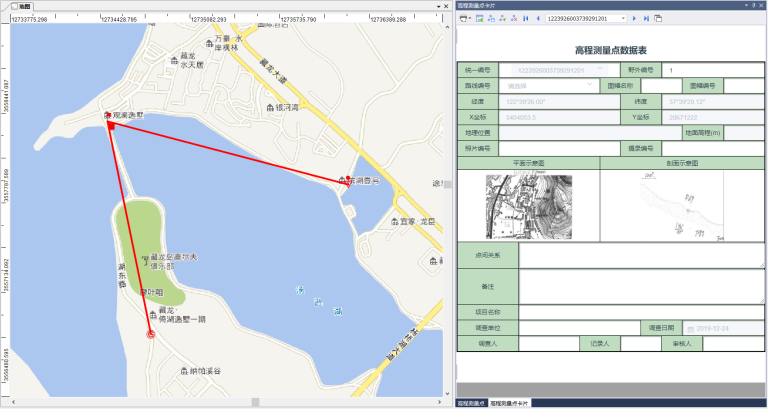Click map vertical scrollbar up arrow
The width and height of the screenshot is (769, 410).
click(x=447, y=27)
